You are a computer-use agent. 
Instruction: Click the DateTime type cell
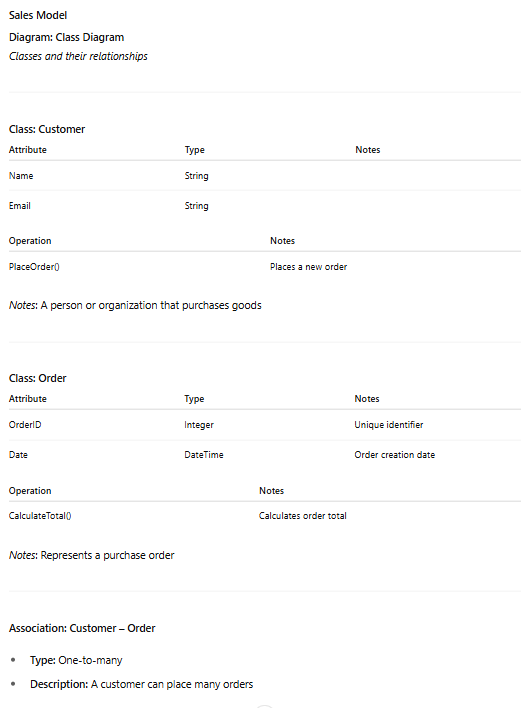click(204, 455)
